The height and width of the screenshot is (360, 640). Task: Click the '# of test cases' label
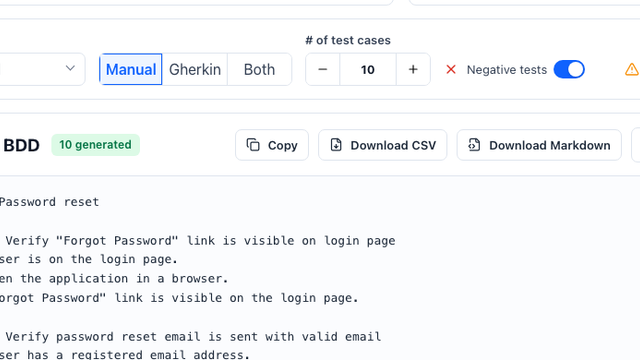pyautogui.click(x=348, y=40)
